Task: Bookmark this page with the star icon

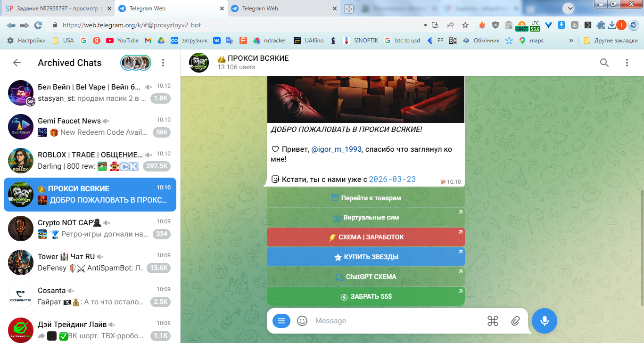Action: [465, 25]
